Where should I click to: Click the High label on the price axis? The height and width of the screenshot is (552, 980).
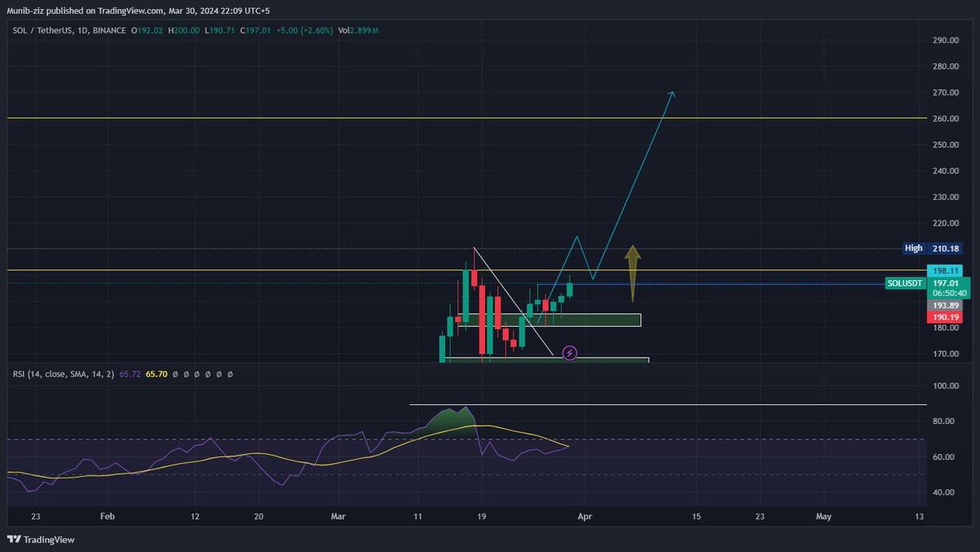(913, 247)
